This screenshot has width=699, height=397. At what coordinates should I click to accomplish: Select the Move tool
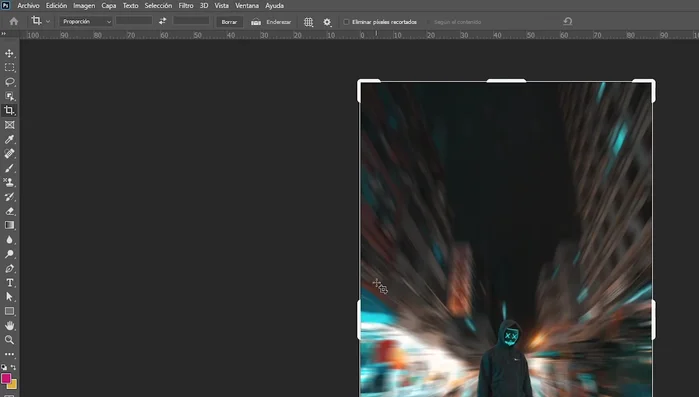coord(9,53)
